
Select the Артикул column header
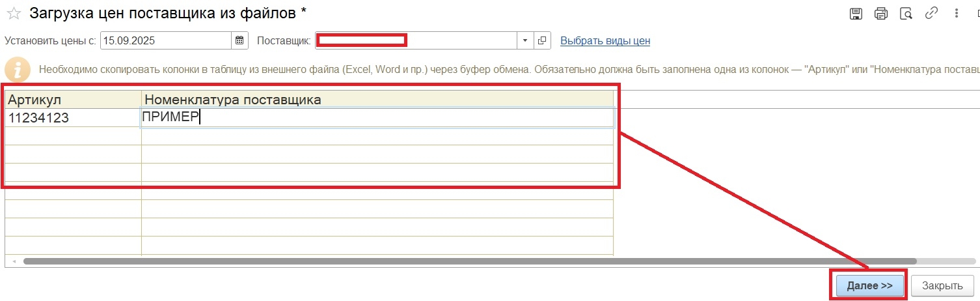[x=73, y=99]
